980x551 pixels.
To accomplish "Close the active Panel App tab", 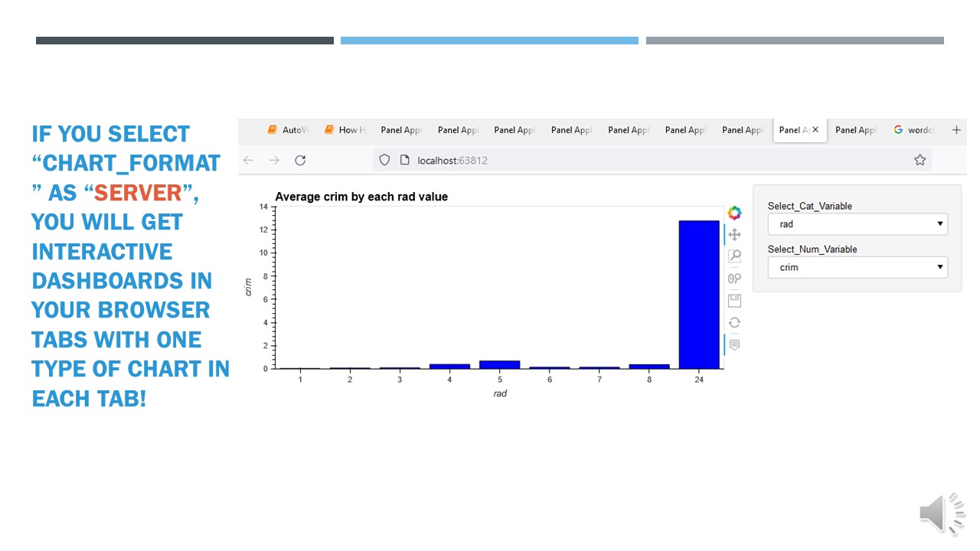I will (815, 130).
